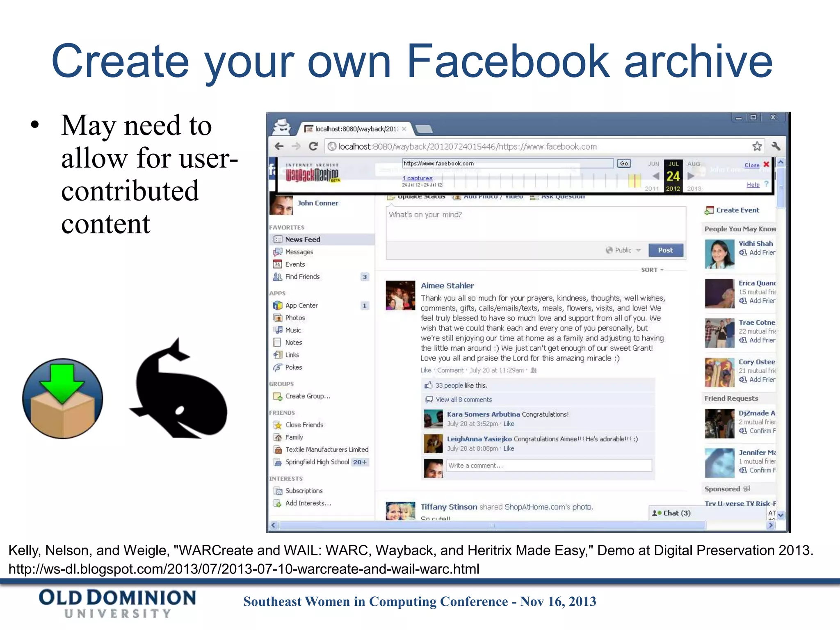This screenshot has height=630, width=840.
Task: Close the localhost wayback tab
Action: [x=404, y=129]
